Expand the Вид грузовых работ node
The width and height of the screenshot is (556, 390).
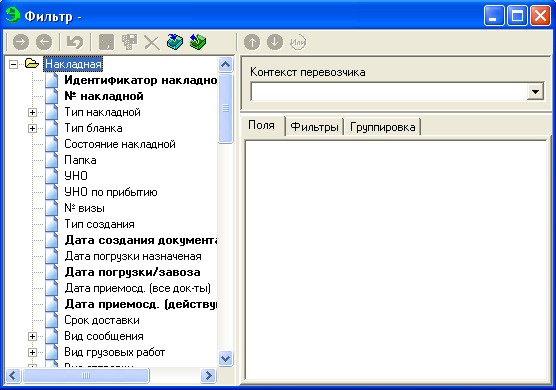32,352
